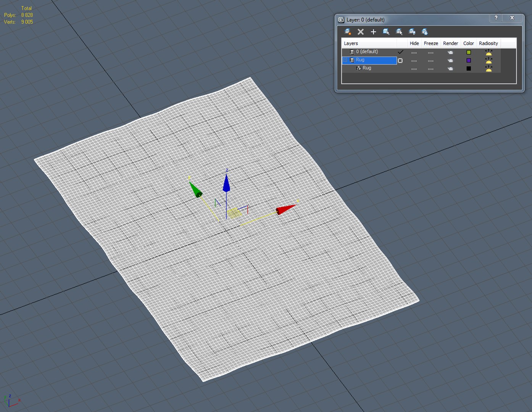Image resolution: width=532 pixels, height=412 pixels.
Task: Create a new layer with toolbar icon
Action: (348, 32)
